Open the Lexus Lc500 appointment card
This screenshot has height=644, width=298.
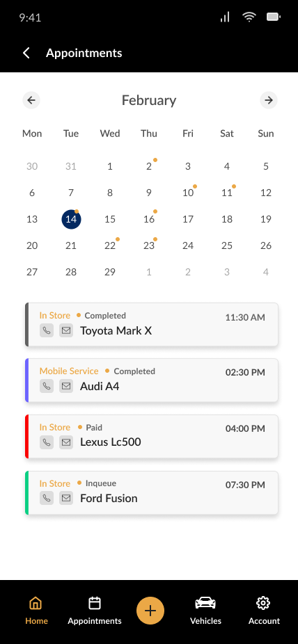(x=152, y=437)
